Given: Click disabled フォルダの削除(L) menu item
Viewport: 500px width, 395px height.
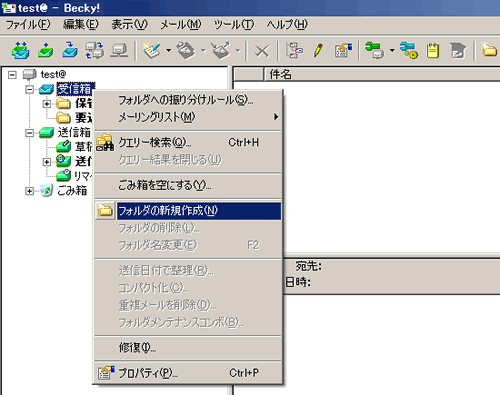Looking at the screenshot, I should click(188, 228).
